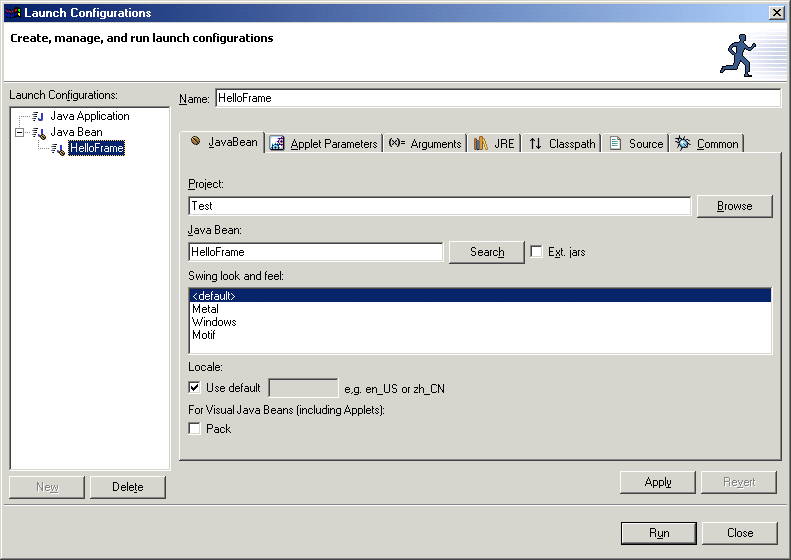The height and width of the screenshot is (560, 791).
Task: Click the Java Application tree icon
Action: pos(38,117)
